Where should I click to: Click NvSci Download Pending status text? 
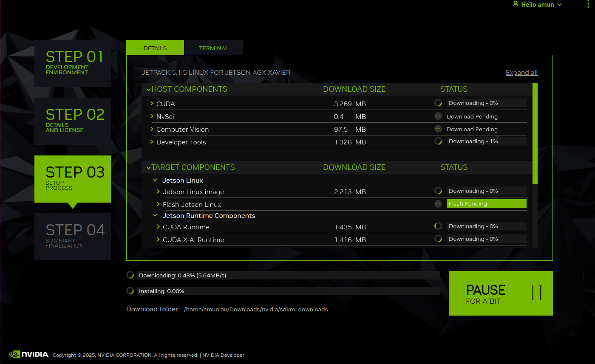point(472,116)
